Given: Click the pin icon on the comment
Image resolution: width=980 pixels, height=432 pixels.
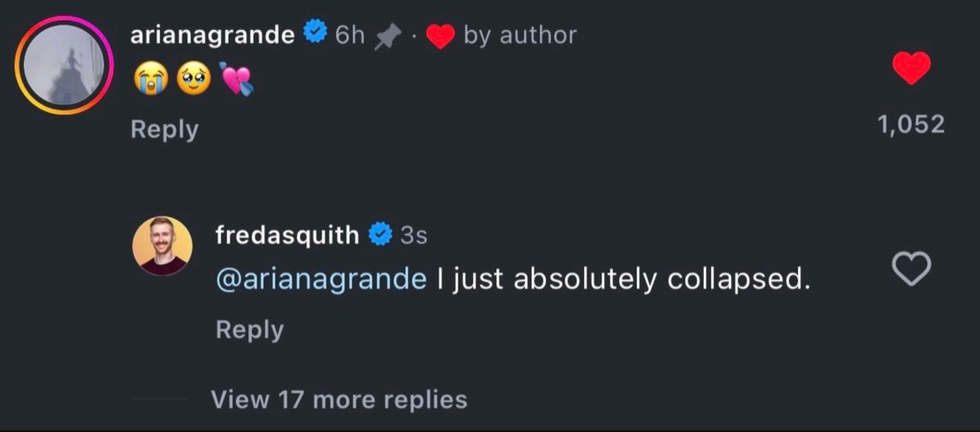Looking at the screenshot, I should tap(385, 37).
